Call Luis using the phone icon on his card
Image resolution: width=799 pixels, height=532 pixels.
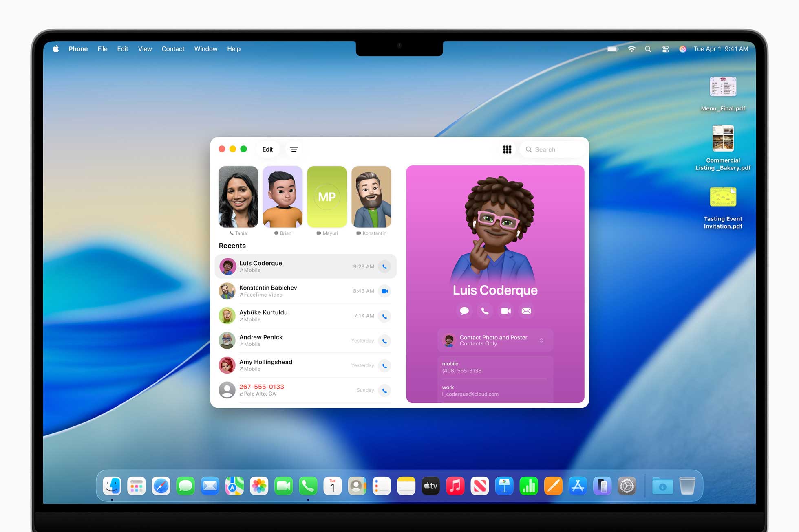click(485, 311)
